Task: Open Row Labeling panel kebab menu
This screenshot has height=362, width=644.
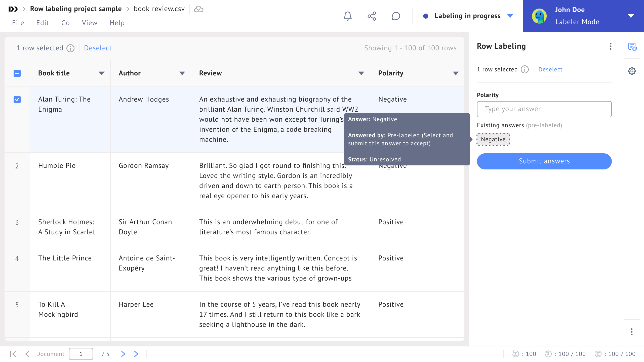Action: coord(611,46)
